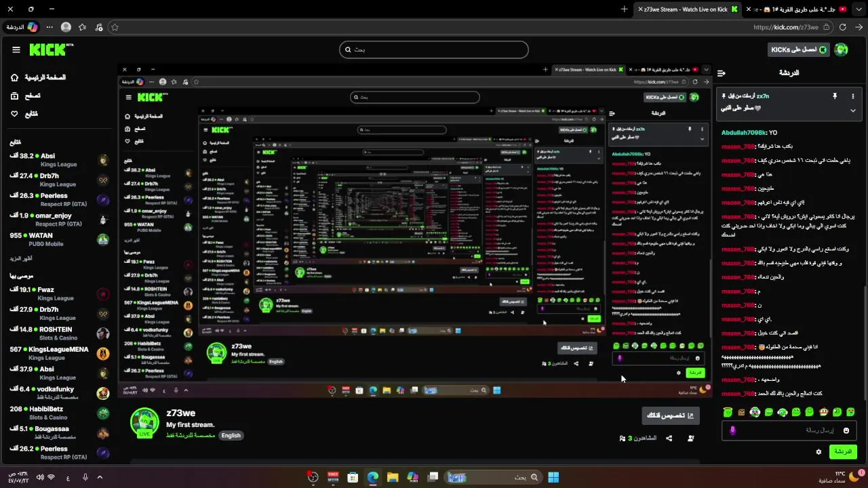
Task: Focus the send message chat field
Action: 789,430
